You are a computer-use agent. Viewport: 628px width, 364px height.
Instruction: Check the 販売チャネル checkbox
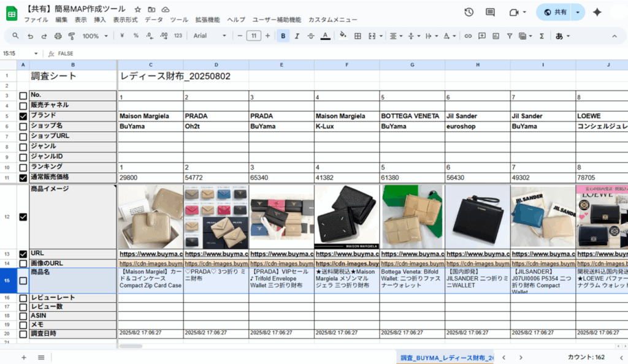coord(23,106)
